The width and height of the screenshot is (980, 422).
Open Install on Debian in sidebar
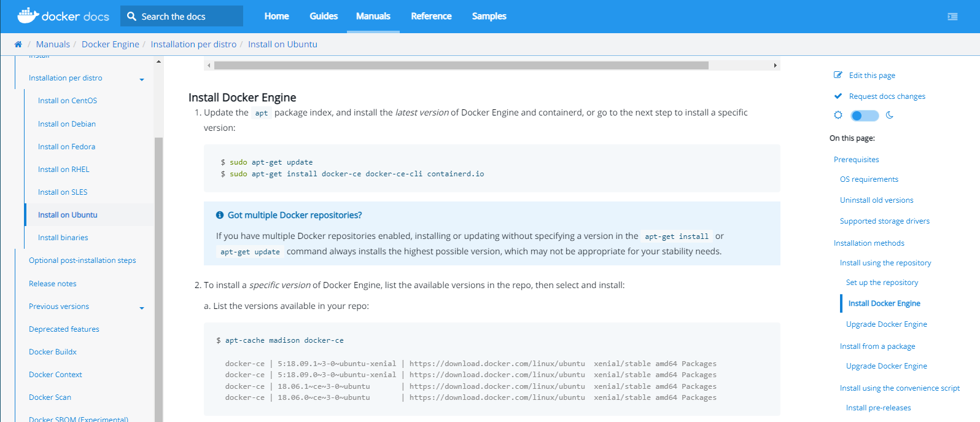click(x=67, y=124)
